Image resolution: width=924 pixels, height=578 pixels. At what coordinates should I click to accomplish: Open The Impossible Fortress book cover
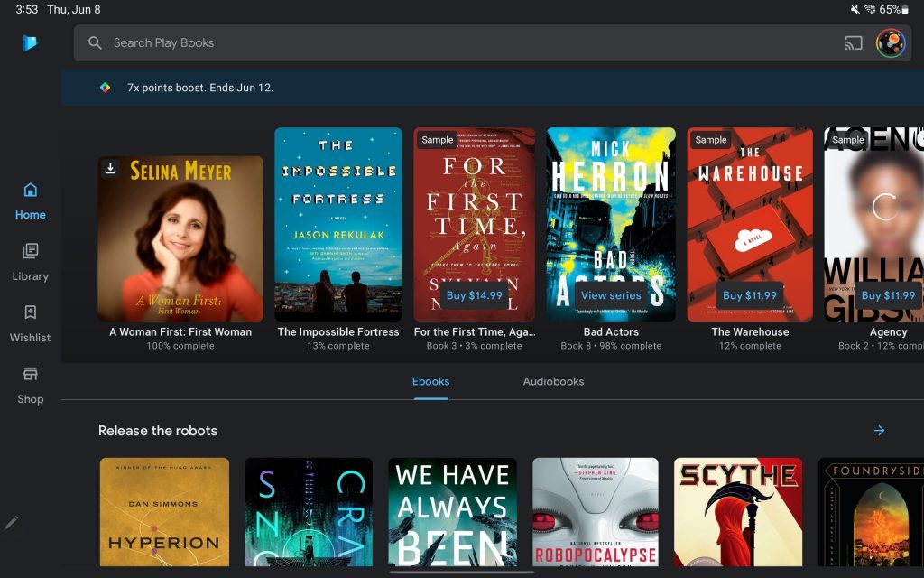point(338,224)
